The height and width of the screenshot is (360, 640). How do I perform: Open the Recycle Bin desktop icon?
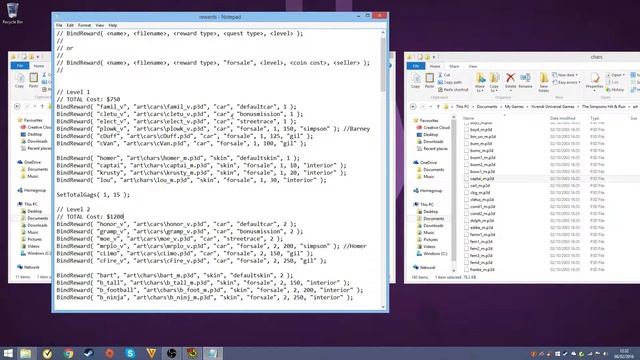point(12,13)
